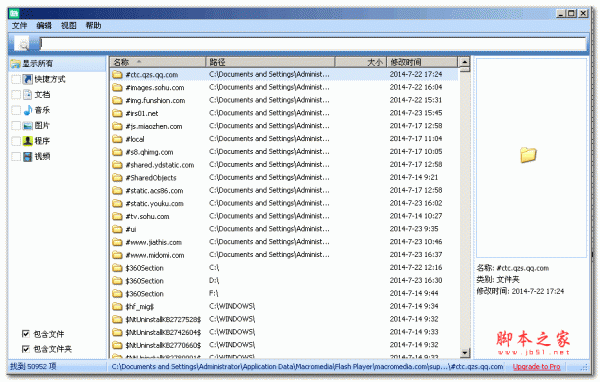Click folder icon of #static.acs86.com
This screenshot has height=382, width=600.
tap(117, 191)
